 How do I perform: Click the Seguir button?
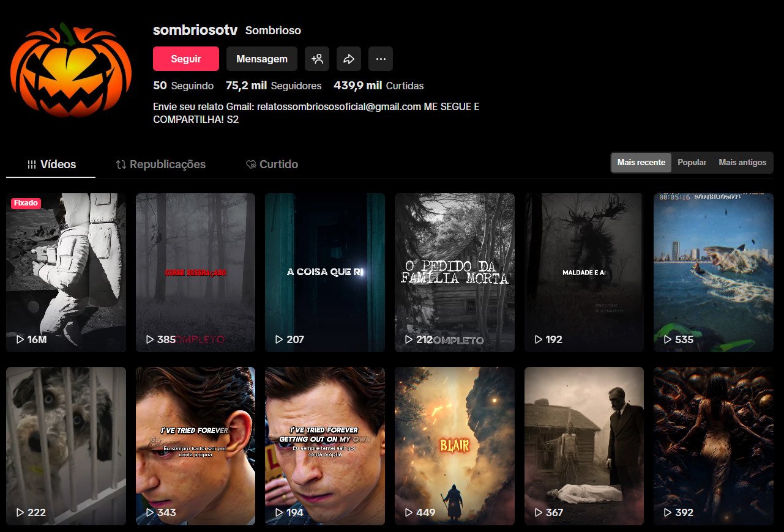tap(185, 59)
